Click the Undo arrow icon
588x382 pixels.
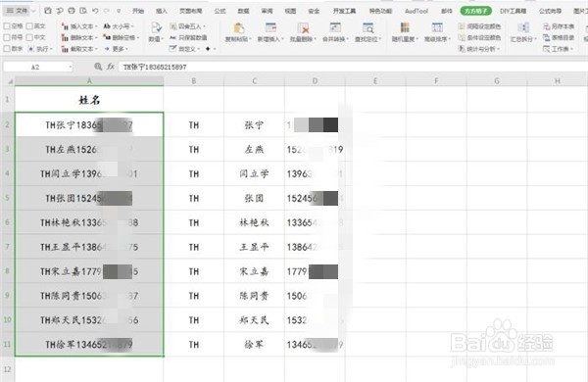tap(95, 11)
